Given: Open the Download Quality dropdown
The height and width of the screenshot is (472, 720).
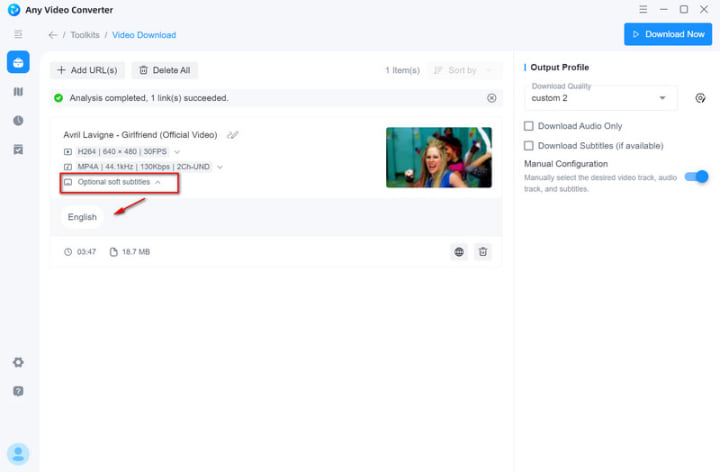Looking at the screenshot, I should coord(601,98).
